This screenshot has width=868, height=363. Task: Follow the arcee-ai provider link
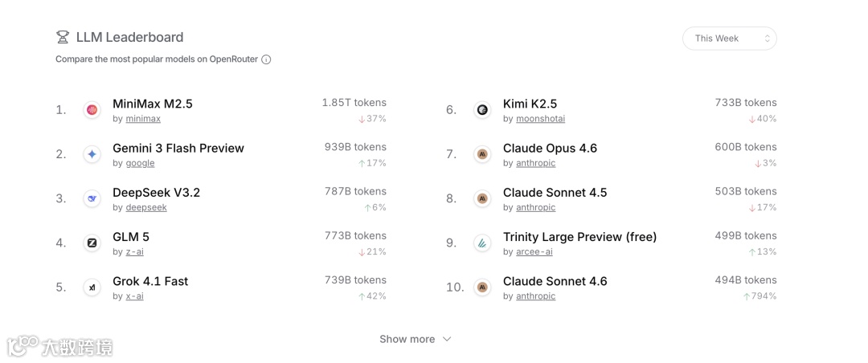coord(534,251)
